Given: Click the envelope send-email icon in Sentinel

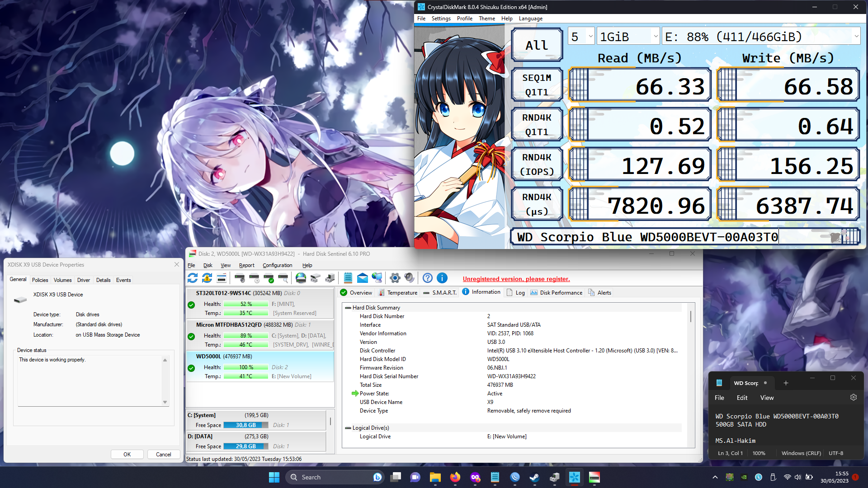Looking at the screenshot, I should tap(363, 278).
